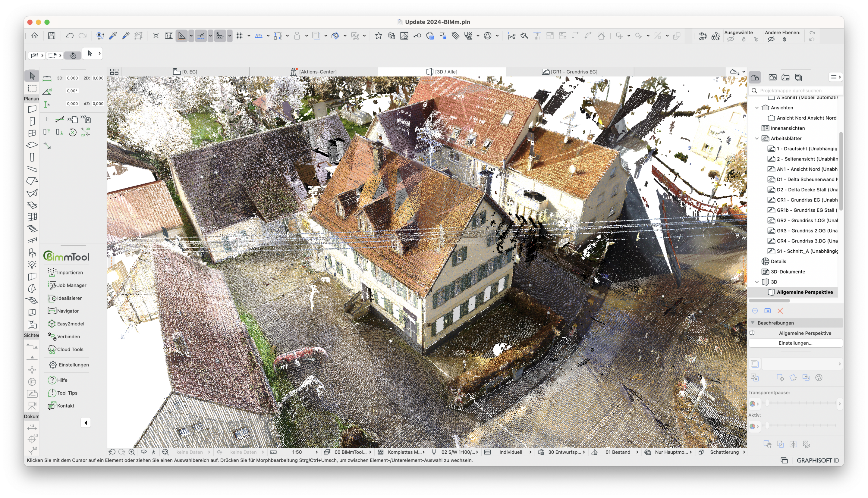868x498 pixels.
Task: Select the eyedropper pick-up parameters tool
Action: (x=113, y=36)
